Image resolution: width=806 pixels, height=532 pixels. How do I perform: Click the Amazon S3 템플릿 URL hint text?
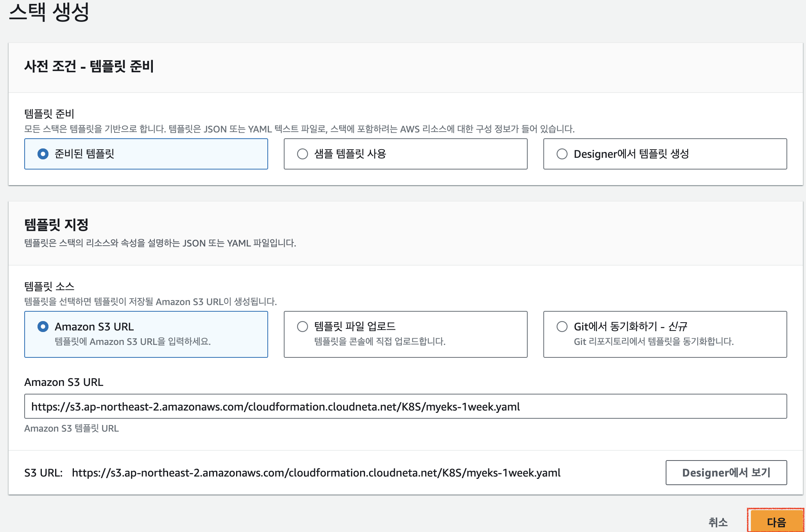tap(72, 428)
